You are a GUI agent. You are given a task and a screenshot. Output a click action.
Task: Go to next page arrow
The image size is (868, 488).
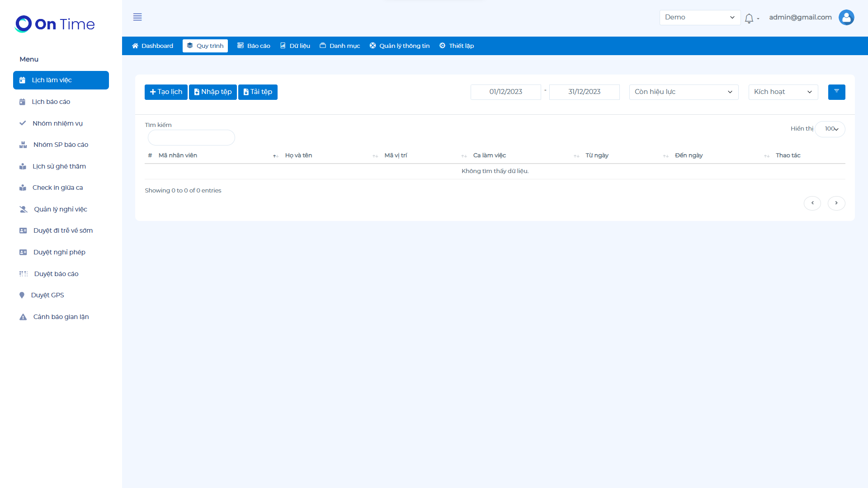[x=836, y=203]
